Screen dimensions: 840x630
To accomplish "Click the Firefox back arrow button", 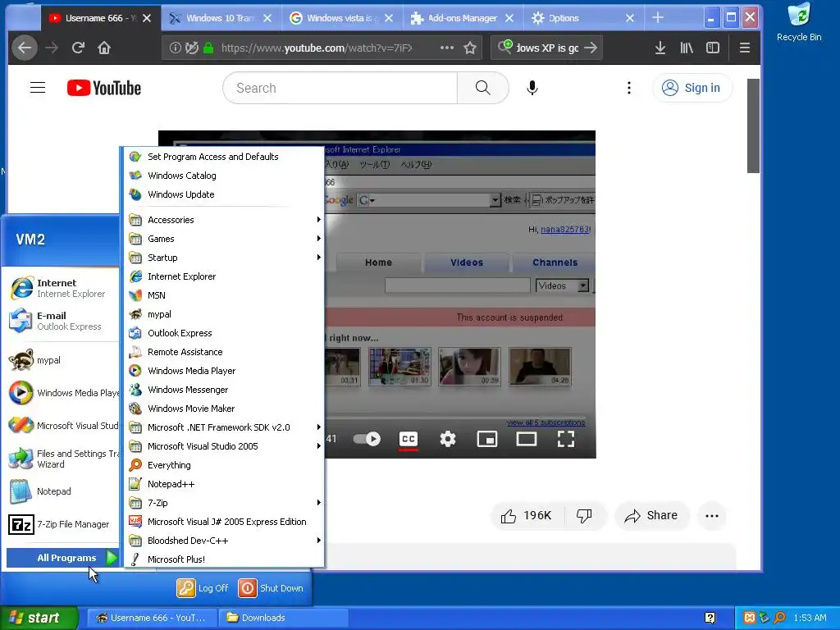I will [x=25, y=48].
